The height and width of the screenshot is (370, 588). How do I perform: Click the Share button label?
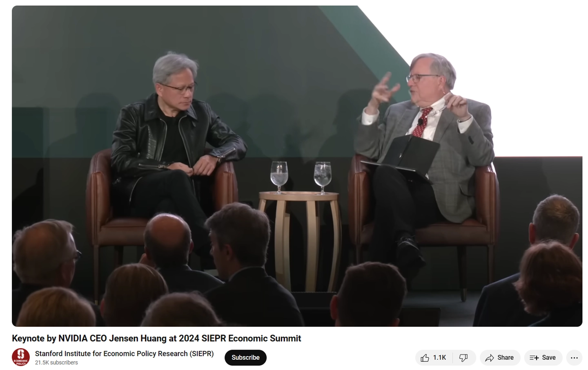506,358
